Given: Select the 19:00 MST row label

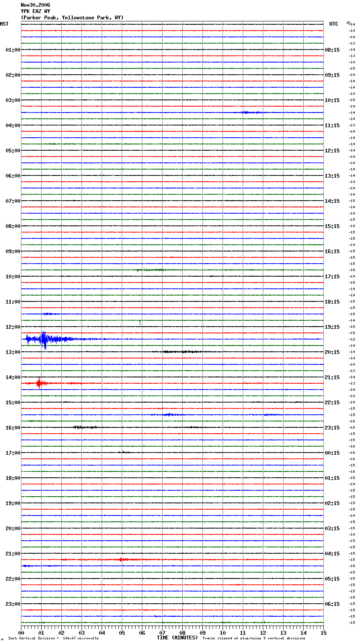Looking at the screenshot, I should (x=13, y=503).
